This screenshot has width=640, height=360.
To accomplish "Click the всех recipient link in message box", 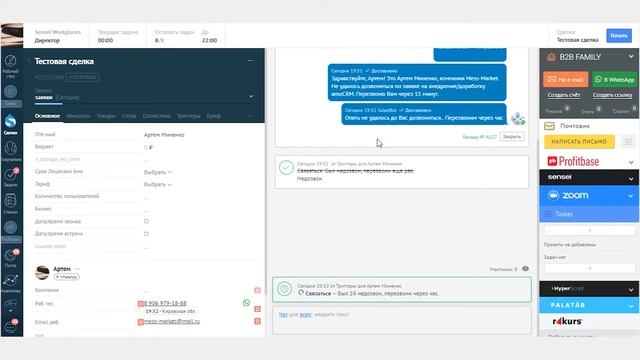I will pos(305,315).
